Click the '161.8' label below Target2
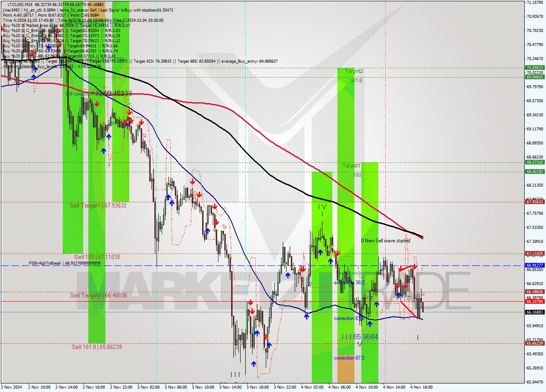The height and width of the screenshot is (392, 546). click(355, 80)
